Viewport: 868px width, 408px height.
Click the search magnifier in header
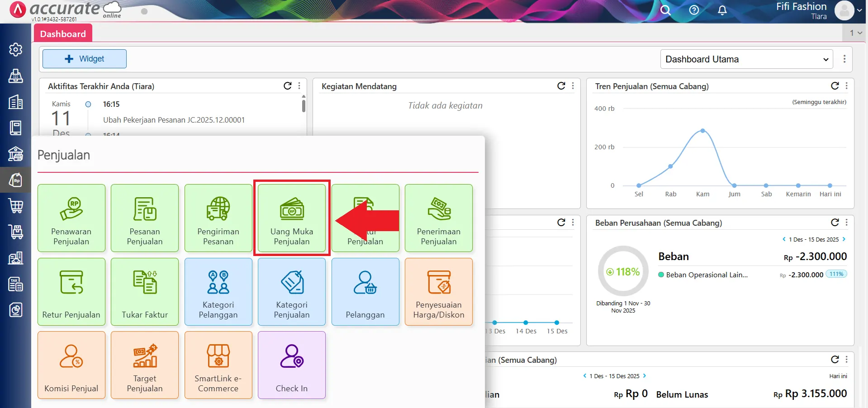click(x=665, y=10)
